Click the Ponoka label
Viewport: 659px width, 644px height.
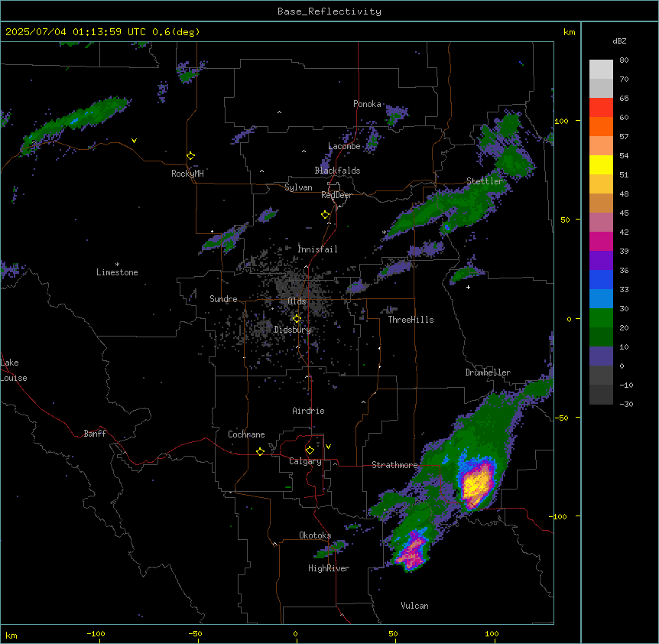pyautogui.click(x=367, y=104)
